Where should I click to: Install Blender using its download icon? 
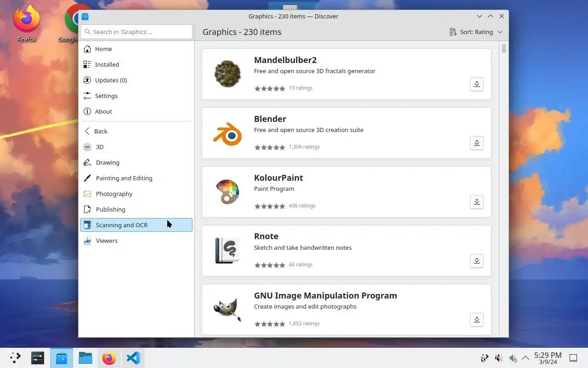tap(477, 143)
